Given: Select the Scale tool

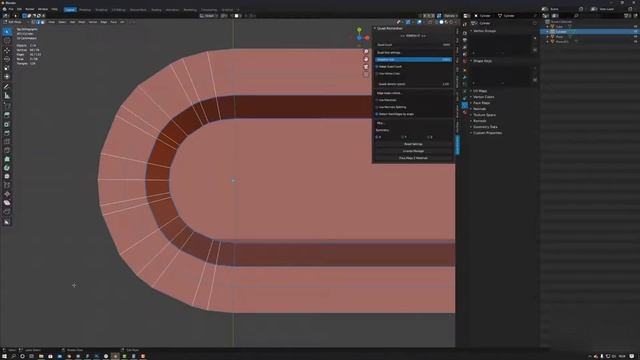Looking at the screenshot, I should 7,68.
